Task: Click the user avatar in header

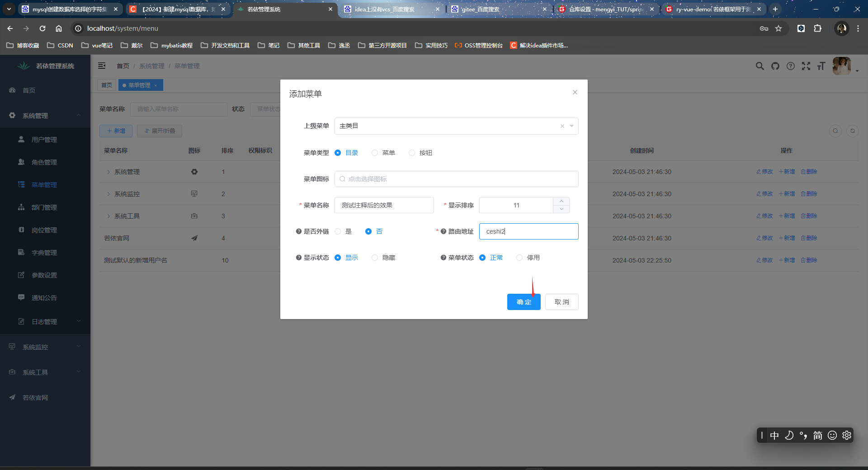Action: pyautogui.click(x=842, y=66)
